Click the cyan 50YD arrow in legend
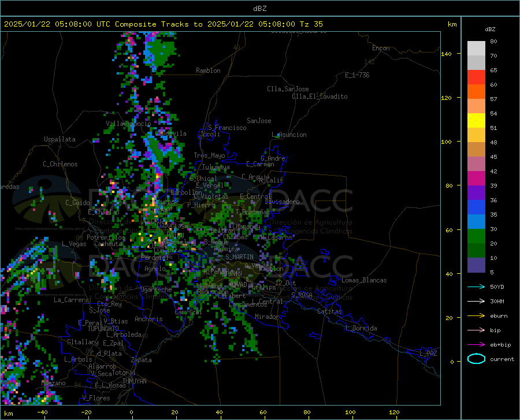The height and width of the screenshot is (420, 520). point(476,287)
